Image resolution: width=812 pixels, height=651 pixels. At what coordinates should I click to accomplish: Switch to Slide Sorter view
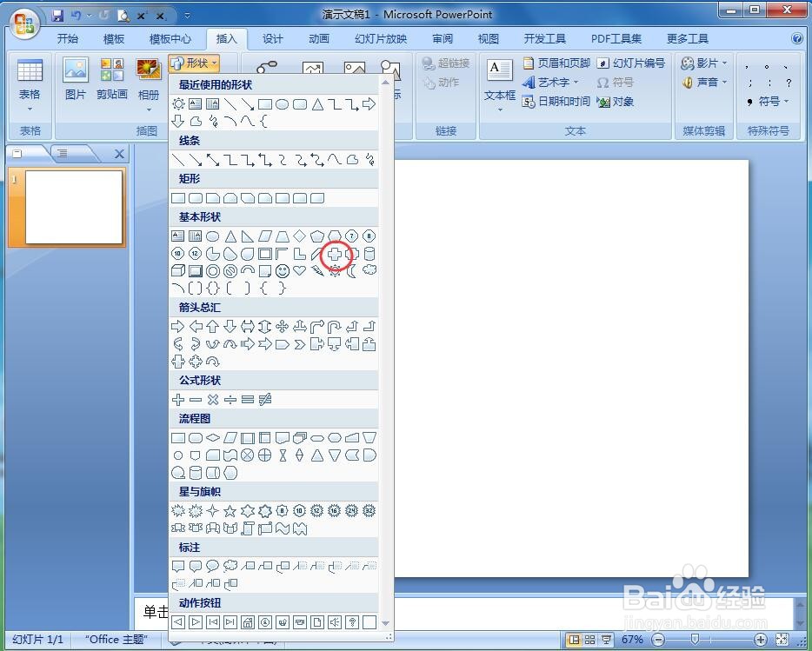click(589, 639)
